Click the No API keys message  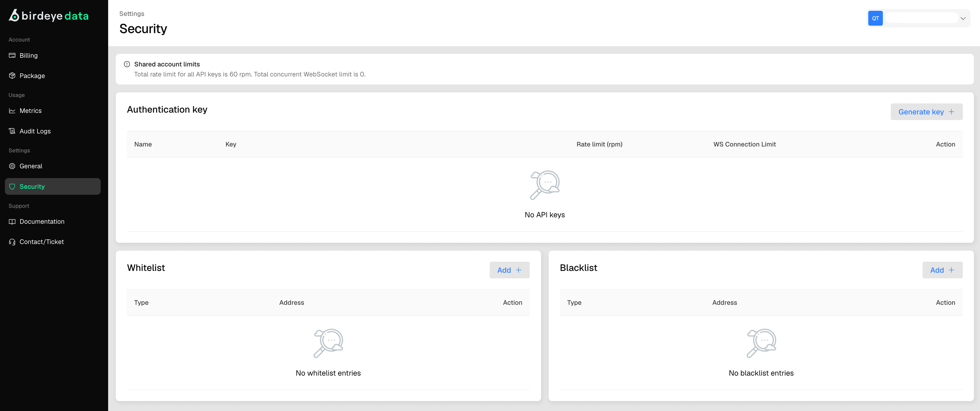[x=544, y=215]
